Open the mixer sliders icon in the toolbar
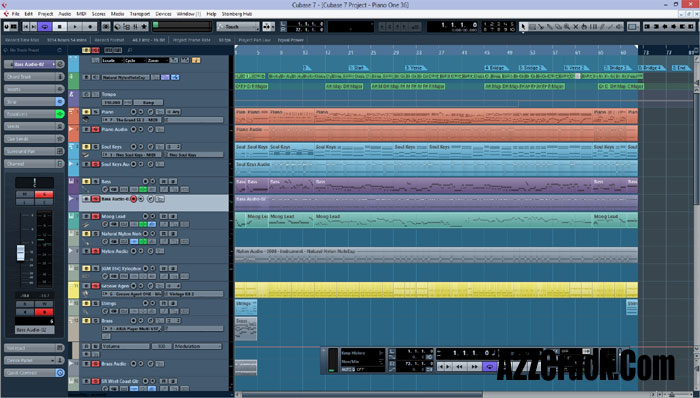700x398 pixels. [135, 27]
